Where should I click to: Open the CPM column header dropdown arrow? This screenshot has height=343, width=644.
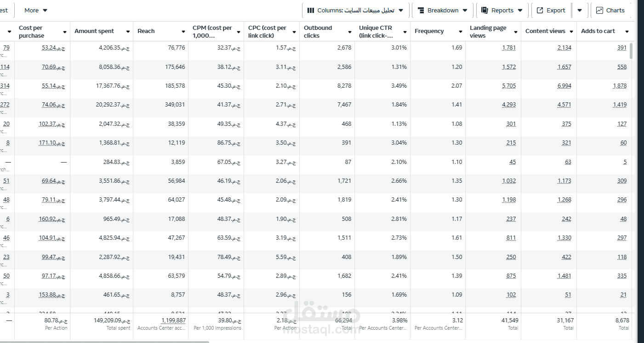coord(238,32)
